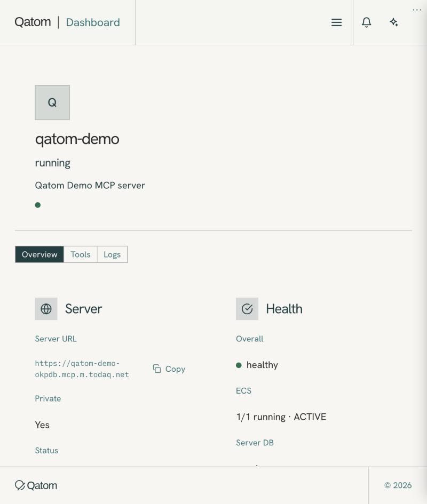Click the copy icon beside server URL
Image resolution: width=427 pixels, height=504 pixels.
[157, 369]
